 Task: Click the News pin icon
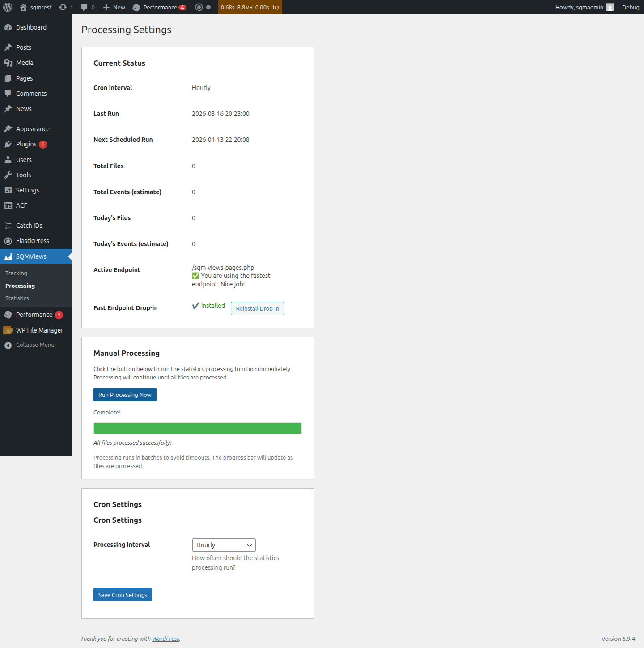8,109
